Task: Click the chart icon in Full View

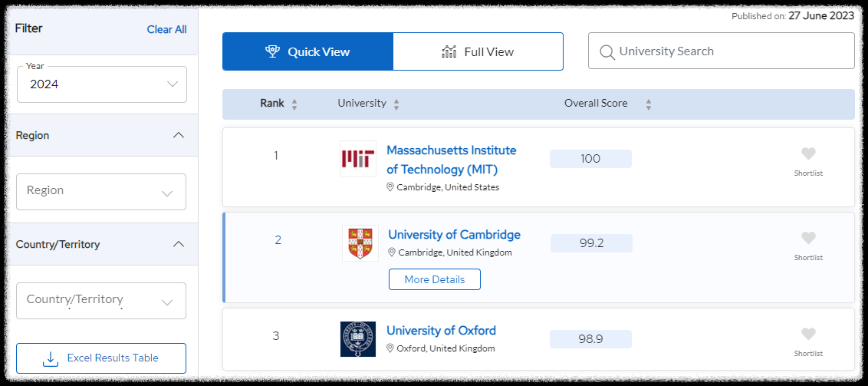Action: (x=449, y=51)
